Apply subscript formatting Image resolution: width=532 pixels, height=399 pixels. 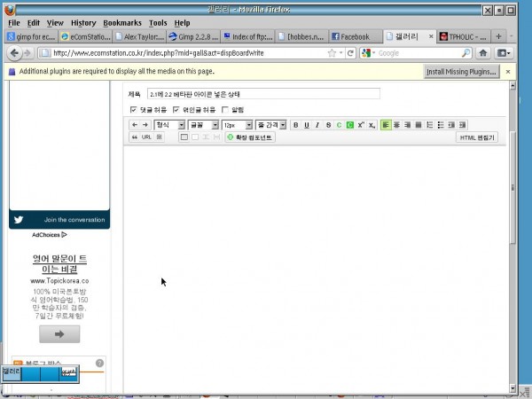[x=372, y=125]
